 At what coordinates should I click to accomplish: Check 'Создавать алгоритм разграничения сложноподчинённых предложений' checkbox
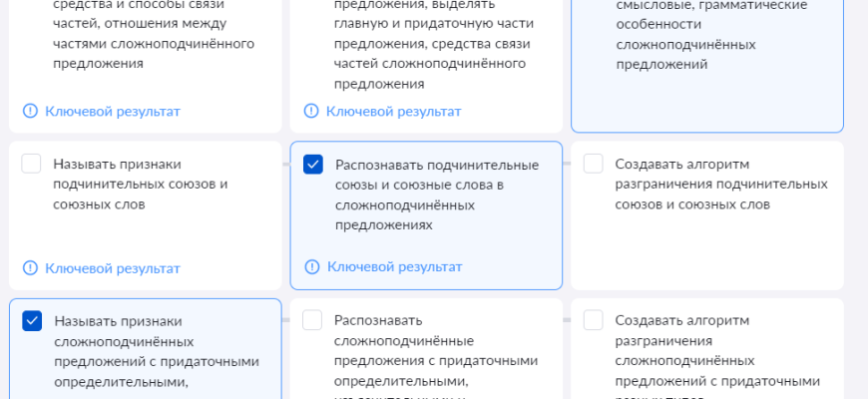594,320
